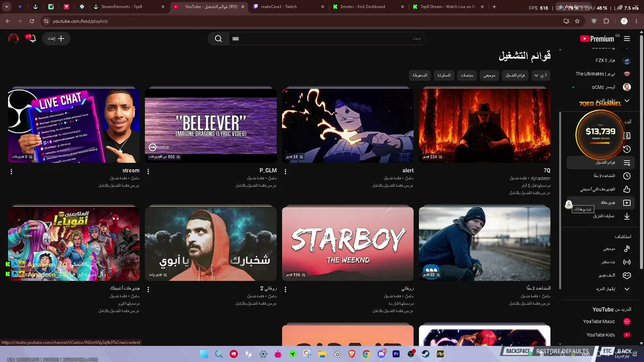Close the snakeCase2 Twitch tab

(323, 7)
